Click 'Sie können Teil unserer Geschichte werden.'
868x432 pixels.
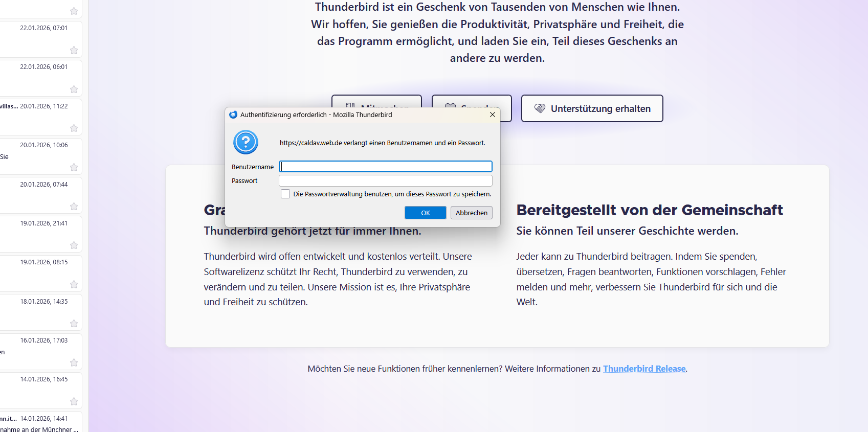627,231
